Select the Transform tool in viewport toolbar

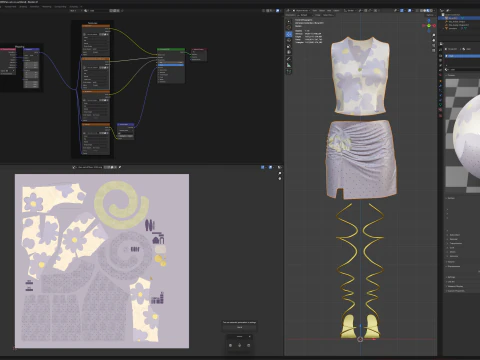pyautogui.click(x=289, y=52)
